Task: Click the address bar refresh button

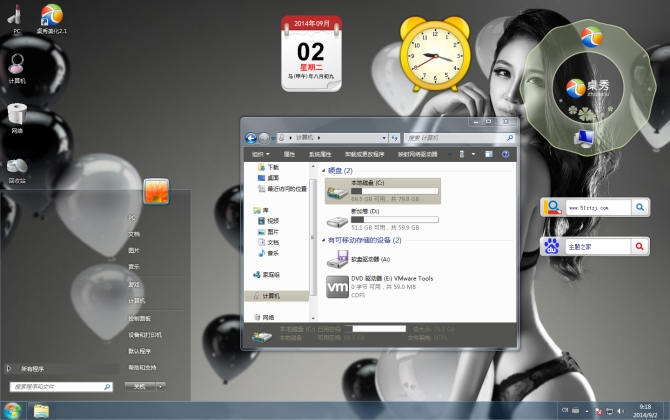Action: click(394, 138)
